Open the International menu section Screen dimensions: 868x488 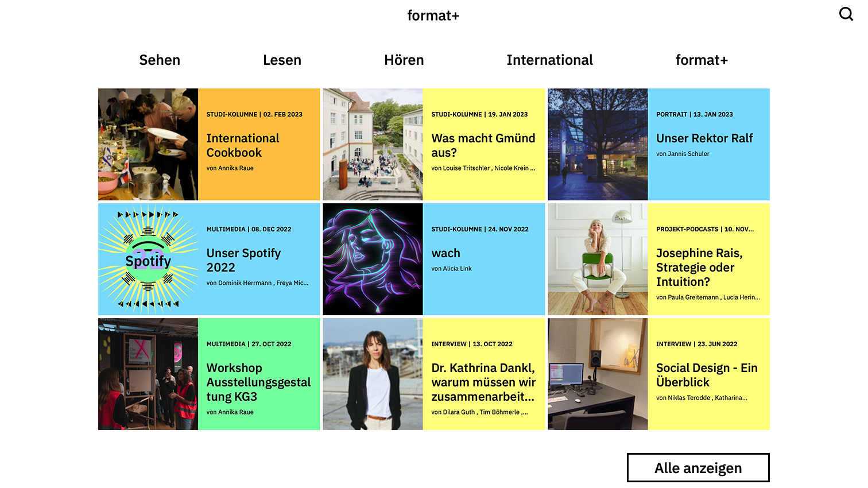tap(549, 60)
